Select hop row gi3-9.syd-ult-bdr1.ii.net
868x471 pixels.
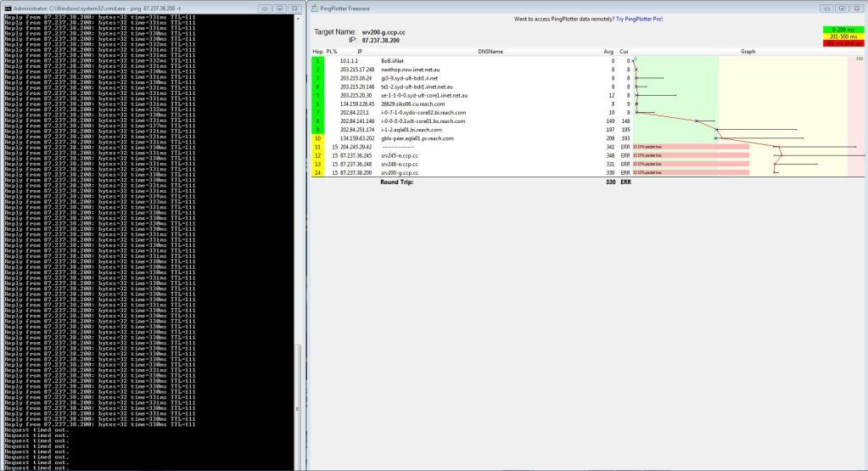click(588, 78)
